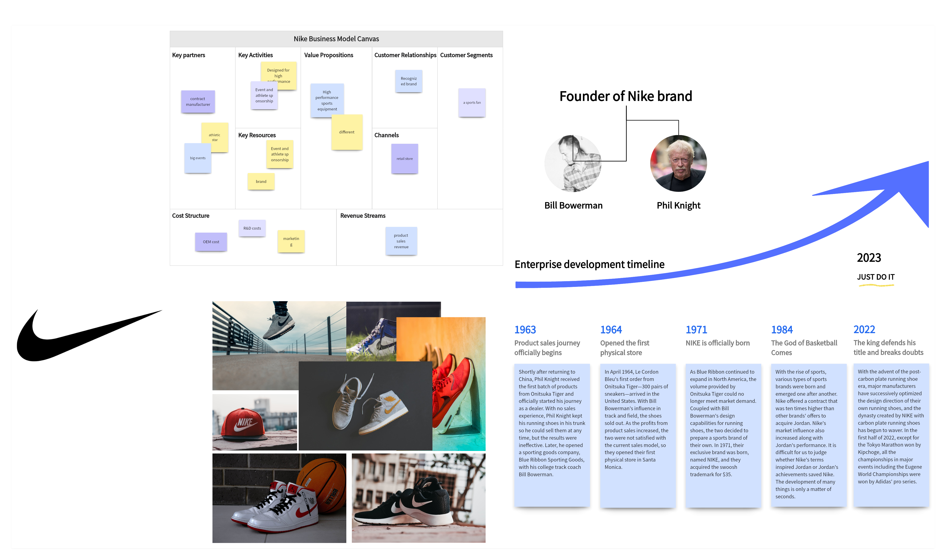Select the 2022 description card
Viewport: 946px width, 560px height.
891,435
